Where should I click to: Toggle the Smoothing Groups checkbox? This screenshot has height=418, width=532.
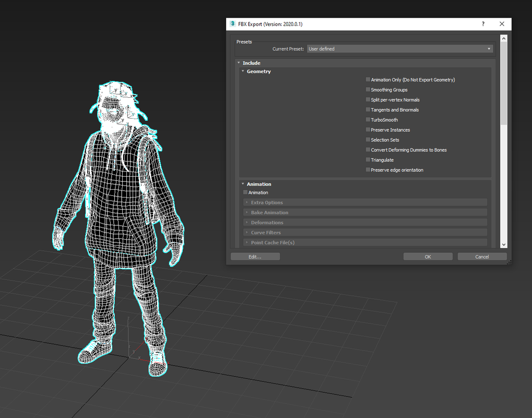click(368, 90)
